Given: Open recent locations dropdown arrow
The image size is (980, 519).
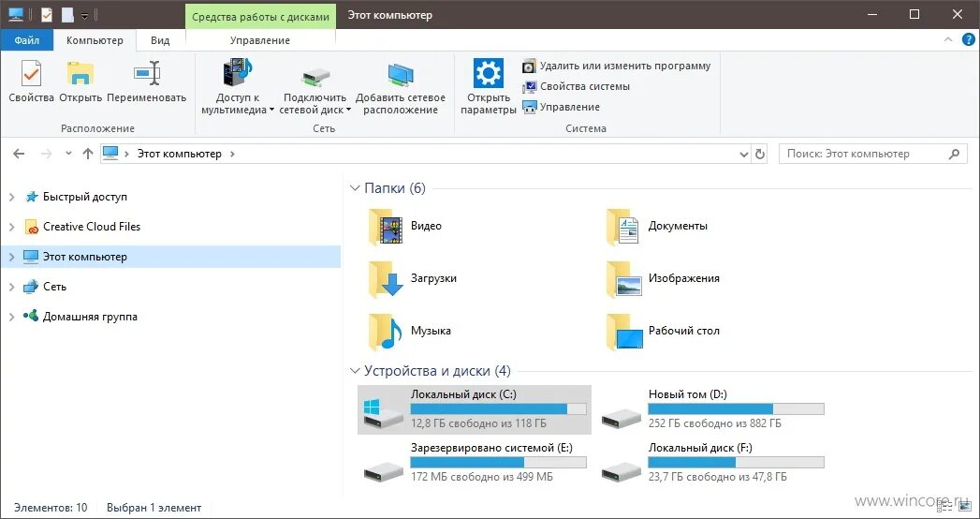Looking at the screenshot, I should [68, 154].
